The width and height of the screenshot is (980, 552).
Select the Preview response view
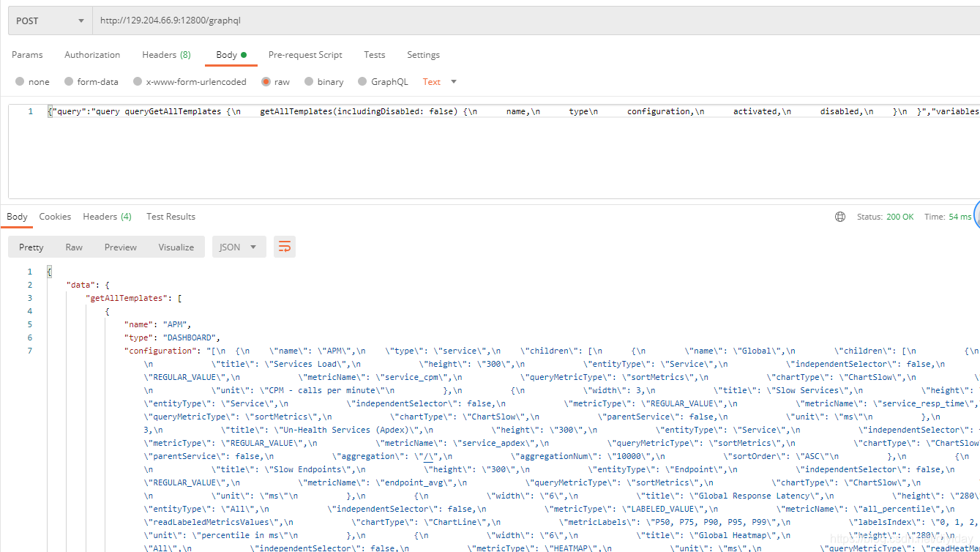tap(121, 247)
